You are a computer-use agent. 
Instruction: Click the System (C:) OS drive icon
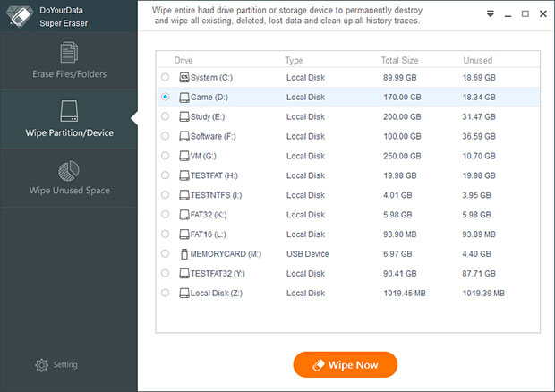pos(184,78)
